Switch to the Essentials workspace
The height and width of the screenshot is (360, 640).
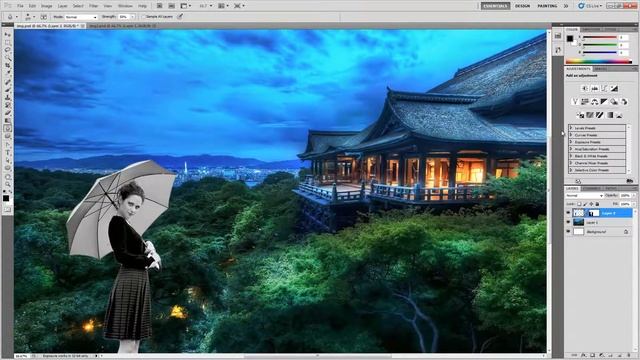[x=495, y=6]
